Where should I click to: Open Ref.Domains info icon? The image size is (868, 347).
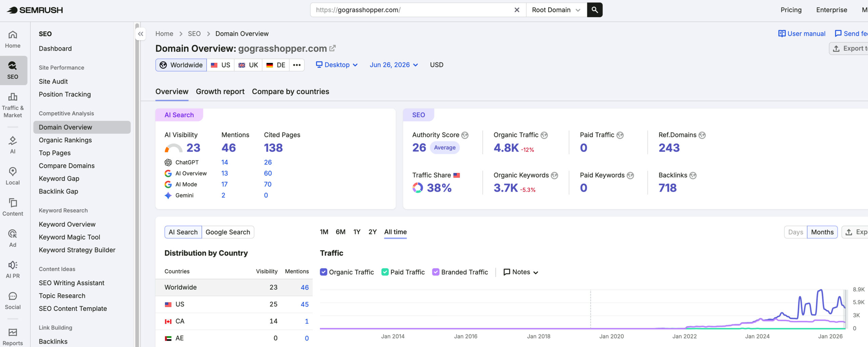coord(702,135)
